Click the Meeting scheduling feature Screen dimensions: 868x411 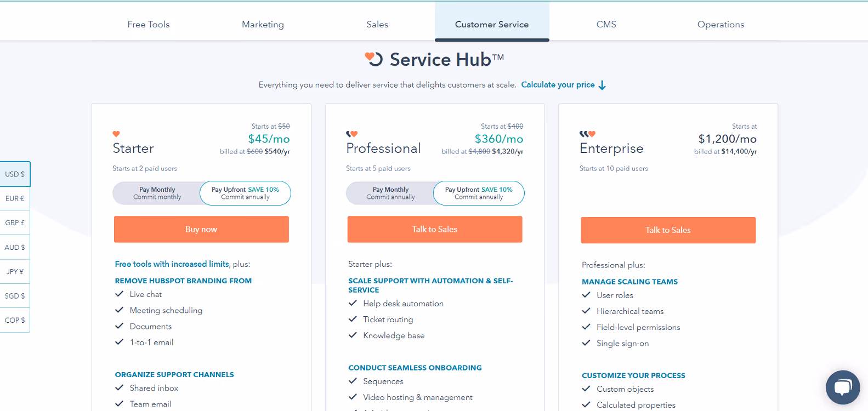(x=166, y=310)
